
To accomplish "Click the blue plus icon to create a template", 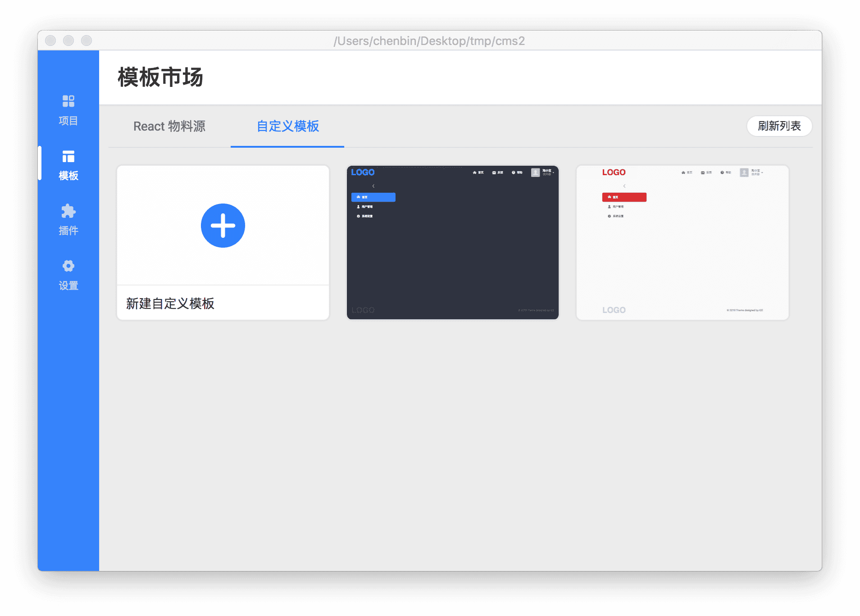I will point(223,225).
